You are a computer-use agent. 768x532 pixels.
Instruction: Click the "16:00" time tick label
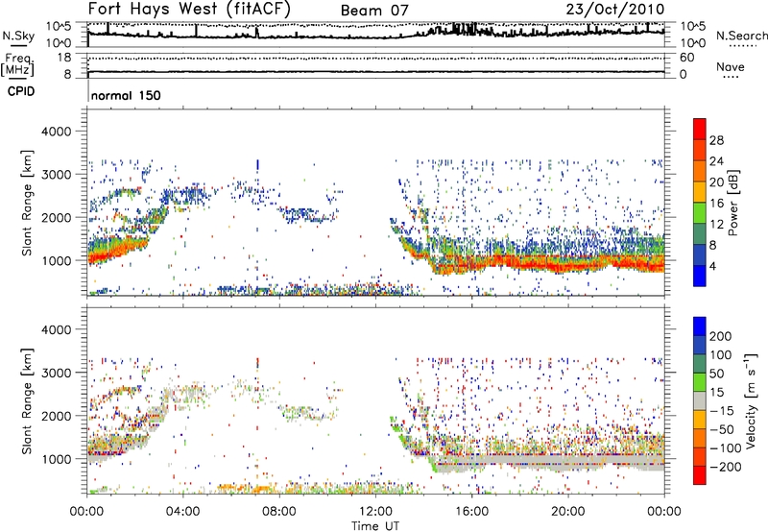click(471, 512)
